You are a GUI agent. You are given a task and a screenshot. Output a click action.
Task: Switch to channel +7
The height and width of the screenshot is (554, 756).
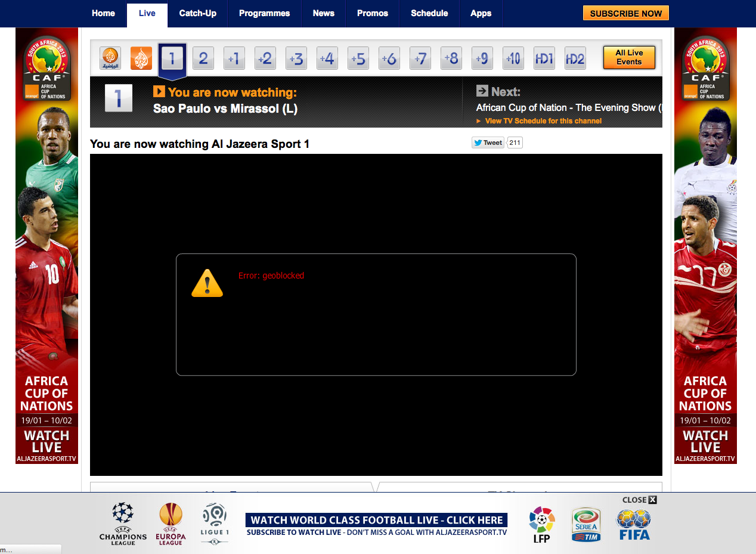coord(420,58)
